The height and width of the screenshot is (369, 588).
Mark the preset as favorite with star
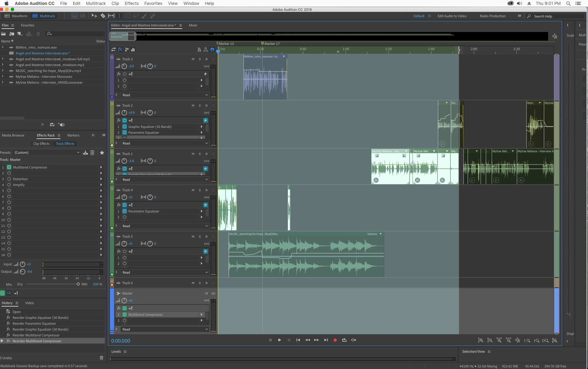click(102, 153)
